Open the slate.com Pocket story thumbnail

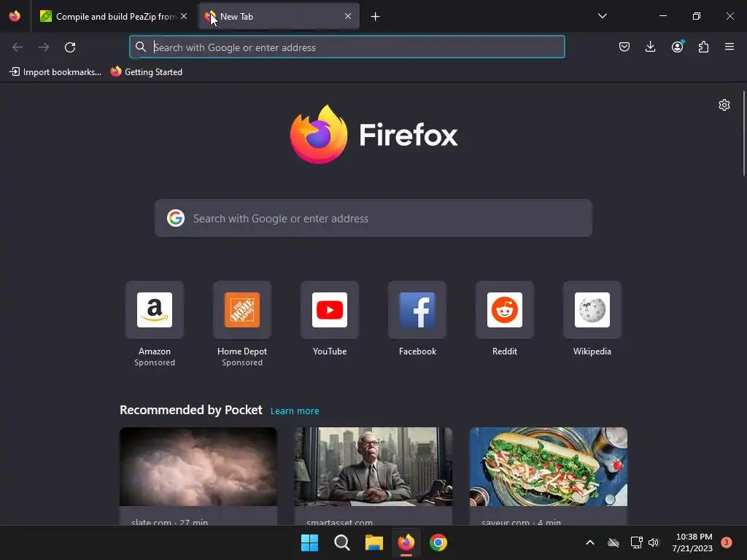click(x=198, y=467)
